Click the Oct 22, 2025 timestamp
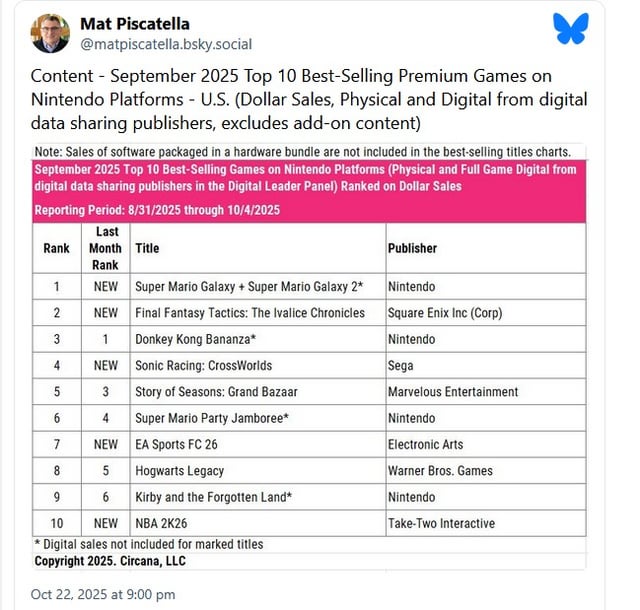 pyautogui.click(x=103, y=594)
